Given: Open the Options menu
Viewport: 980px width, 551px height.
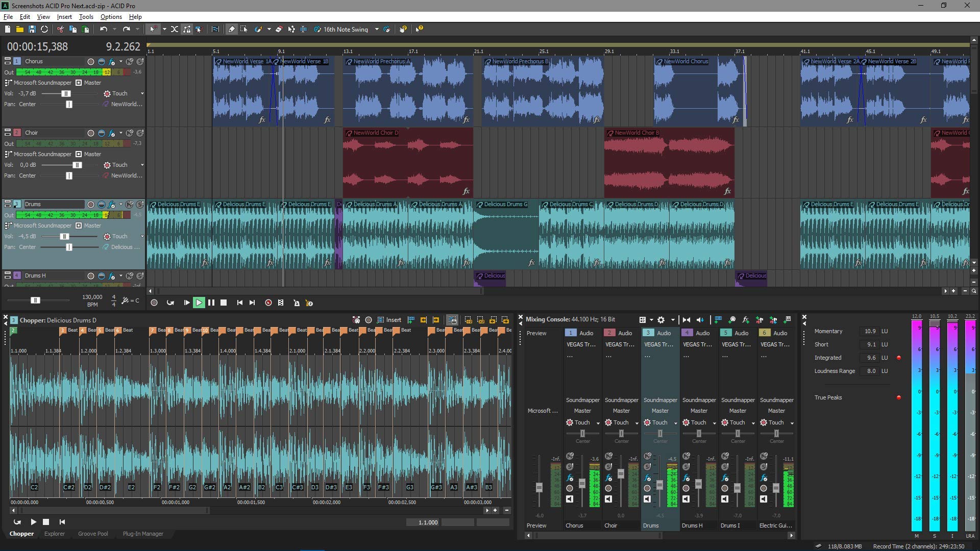Looking at the screenshot, I should [111, 16].
